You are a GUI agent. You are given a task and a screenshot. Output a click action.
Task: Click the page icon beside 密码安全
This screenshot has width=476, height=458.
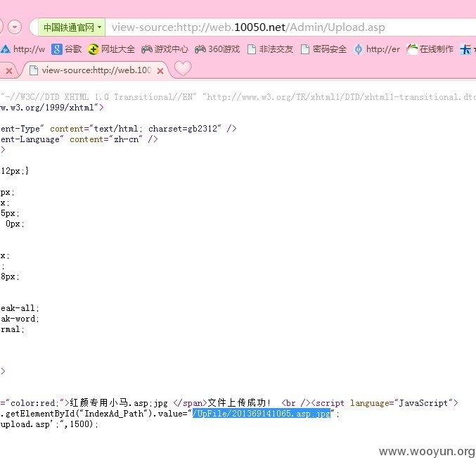[x=304, y=49]
